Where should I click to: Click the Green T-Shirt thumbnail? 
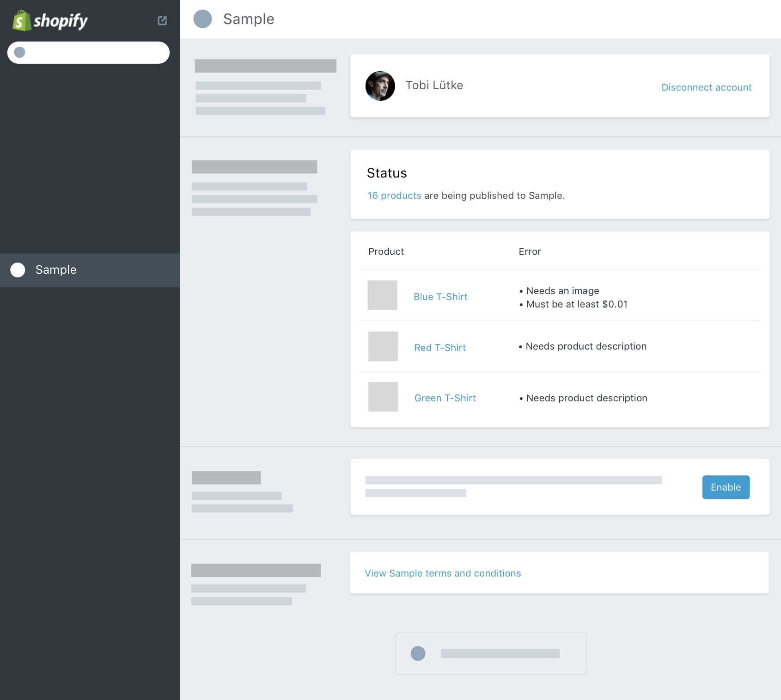pyautogui.click(x=383, y=397)
